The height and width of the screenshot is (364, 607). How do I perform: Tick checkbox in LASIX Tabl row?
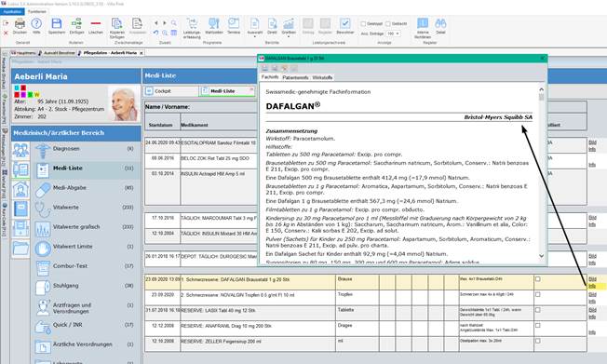[538, 310]
